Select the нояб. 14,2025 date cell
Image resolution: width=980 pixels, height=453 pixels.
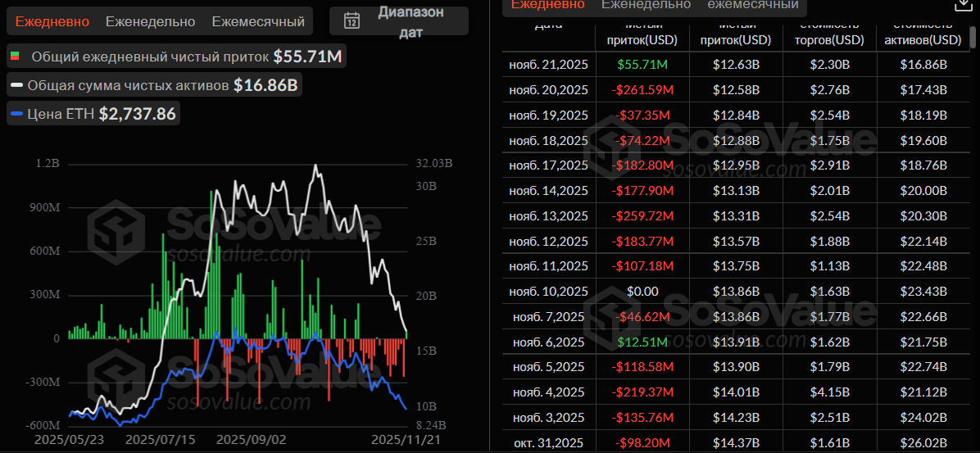pos(549,191)
